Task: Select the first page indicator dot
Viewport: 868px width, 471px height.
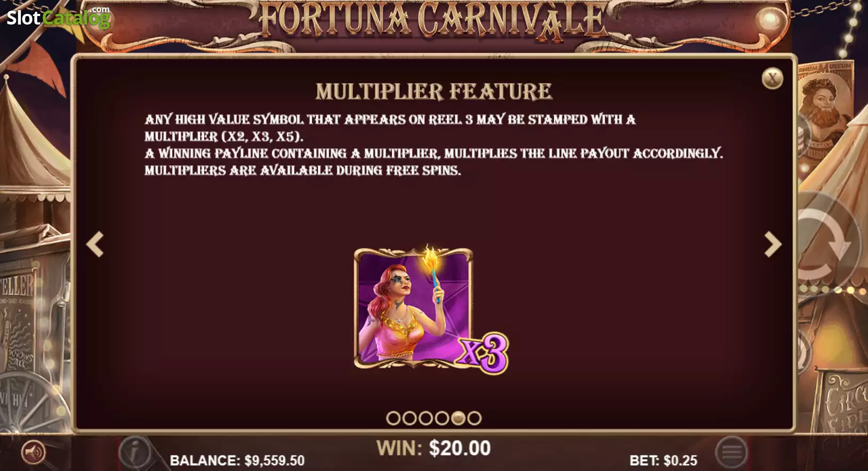Action: (393, 418)
